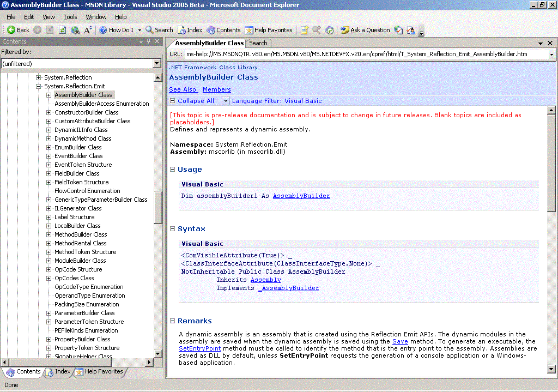Click the Contents toolbar button
Image resolution: width=558 pixels, height=392 pixels.
point(223,30)
